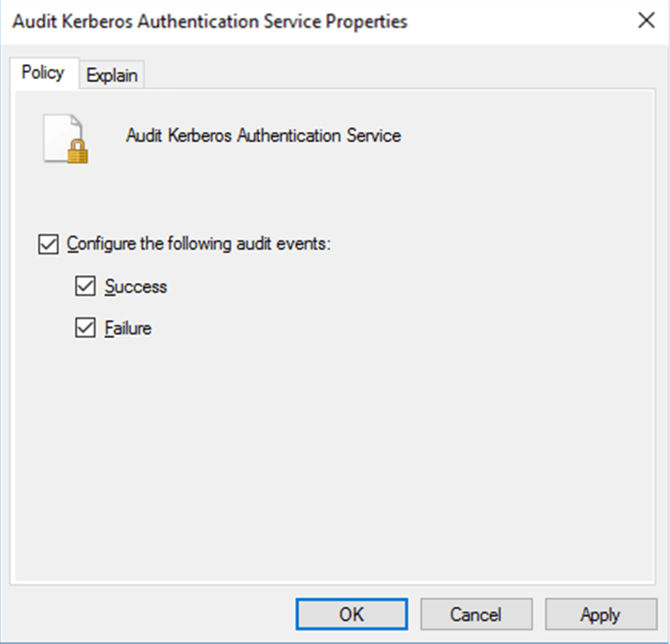670x644 pixels.
Task: Click the Cancel button
Action: (476, 614)
